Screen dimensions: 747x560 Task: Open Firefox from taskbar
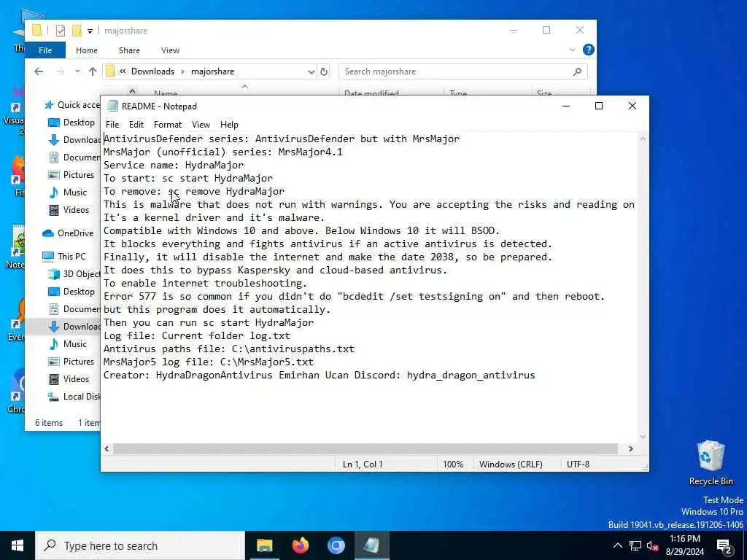point(300,545)
